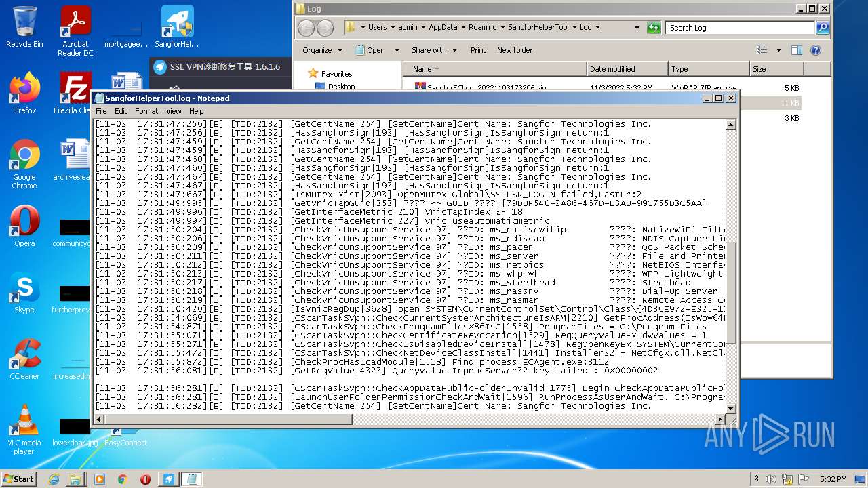Toggle the preview pane button
Image resolution: width=868 pixels, height=488 pixels.
pyautogui.click(x=797, y=50)
